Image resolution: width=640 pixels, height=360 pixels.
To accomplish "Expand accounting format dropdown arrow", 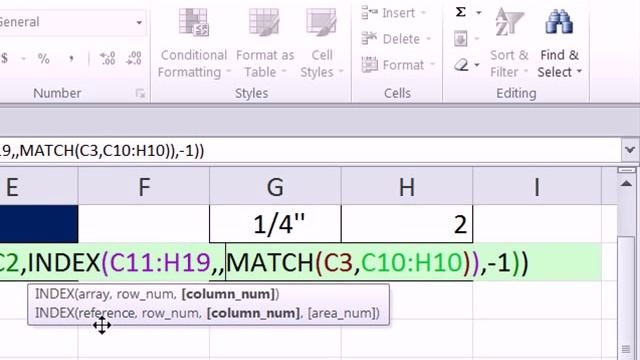I will pyautogui.click(x=23, y=59).
